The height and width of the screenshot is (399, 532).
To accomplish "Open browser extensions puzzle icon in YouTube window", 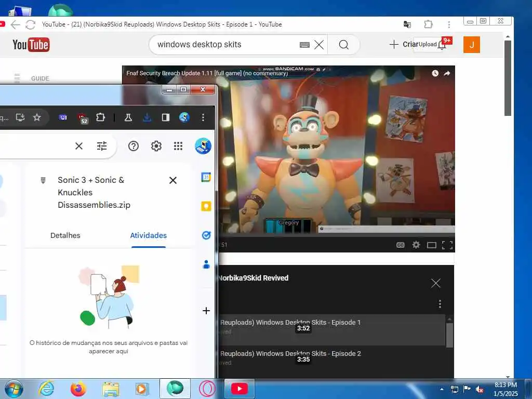I will (x=429, y=24).
